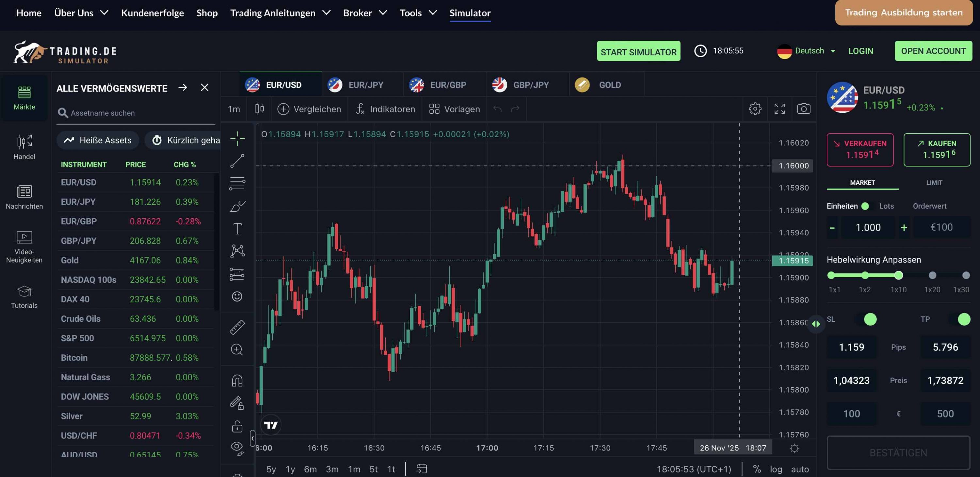Image resolution: width=980 pixels, height=477 pixels.
Task: Open the Märkte sidebar panel
Action: click(x=24, y=98)
